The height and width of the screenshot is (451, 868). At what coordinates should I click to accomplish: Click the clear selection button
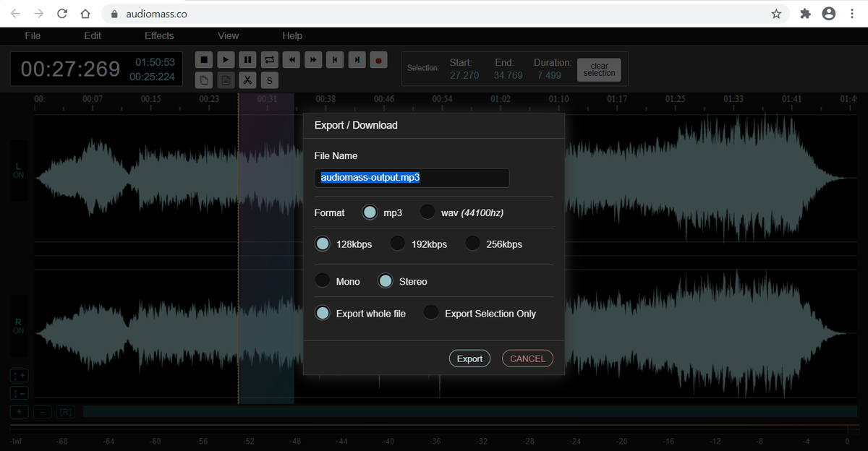pos(599,69)
